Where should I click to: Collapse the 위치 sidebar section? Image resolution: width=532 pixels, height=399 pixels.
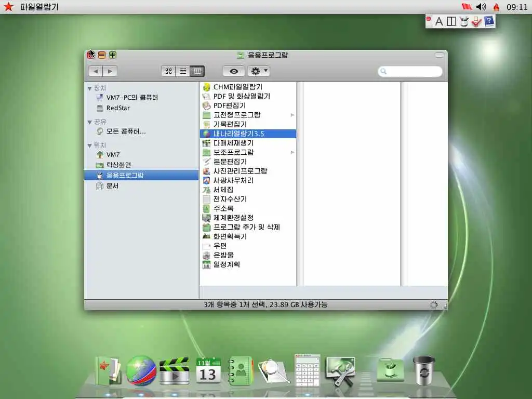click(89, 145)
